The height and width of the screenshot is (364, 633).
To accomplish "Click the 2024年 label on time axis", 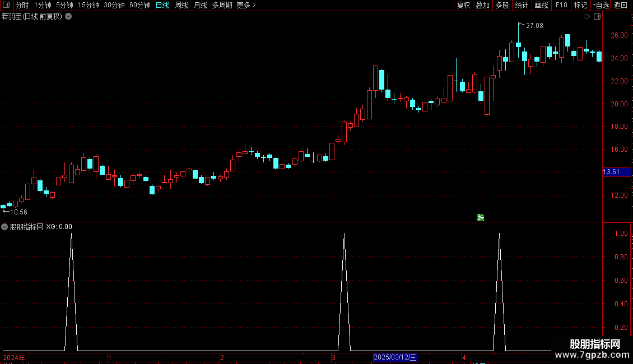I will [x=14, y=357].
